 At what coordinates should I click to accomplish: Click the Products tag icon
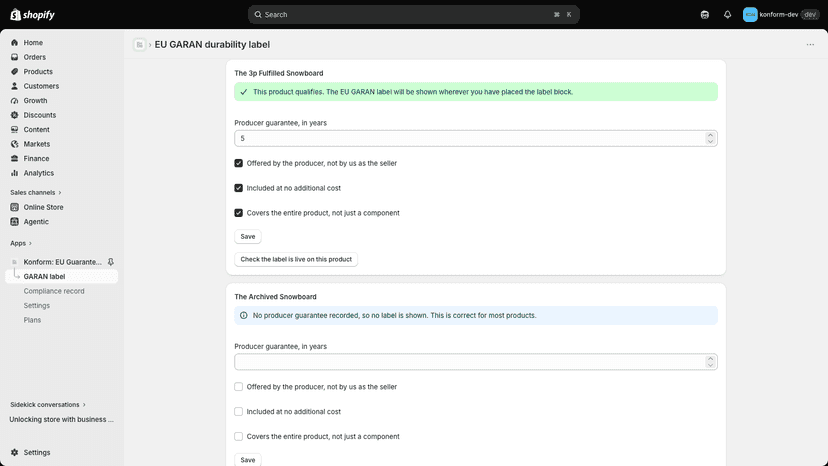coord(14,71)
